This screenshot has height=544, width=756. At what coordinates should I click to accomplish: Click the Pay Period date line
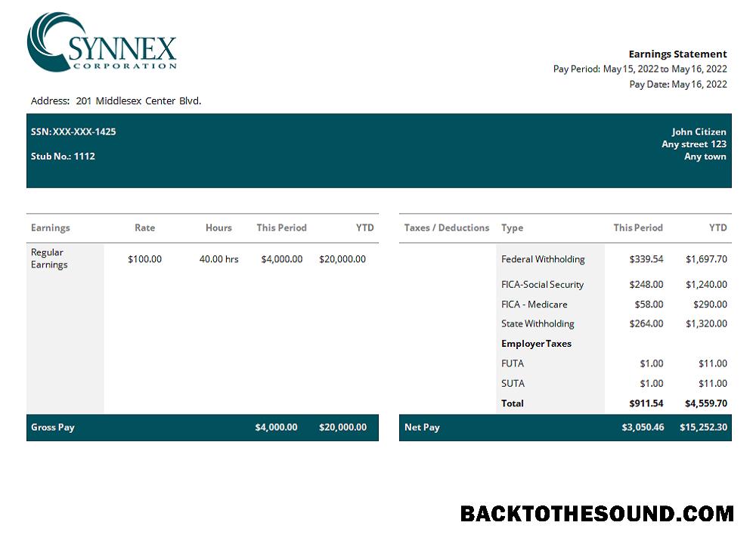[x=640, y=69]
